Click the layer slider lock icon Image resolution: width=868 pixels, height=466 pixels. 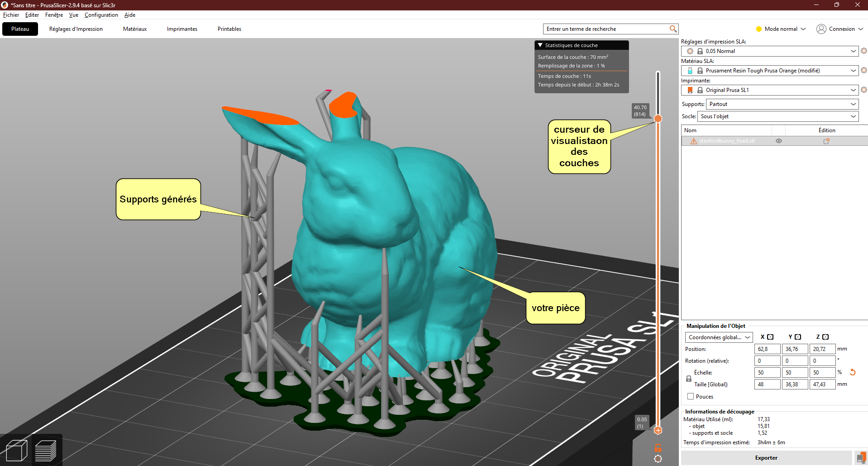(658, 448)
